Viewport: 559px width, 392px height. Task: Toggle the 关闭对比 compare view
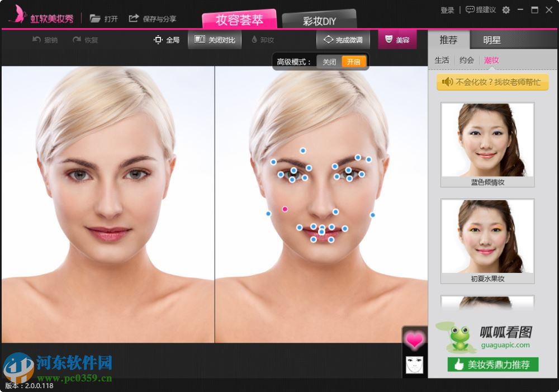pos(215,40)
